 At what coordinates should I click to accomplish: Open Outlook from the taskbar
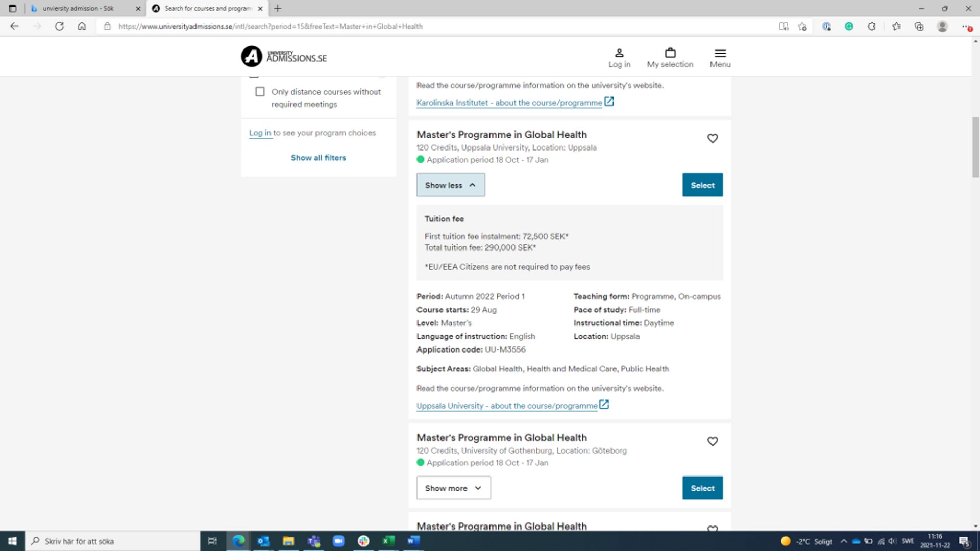(263, 541)
